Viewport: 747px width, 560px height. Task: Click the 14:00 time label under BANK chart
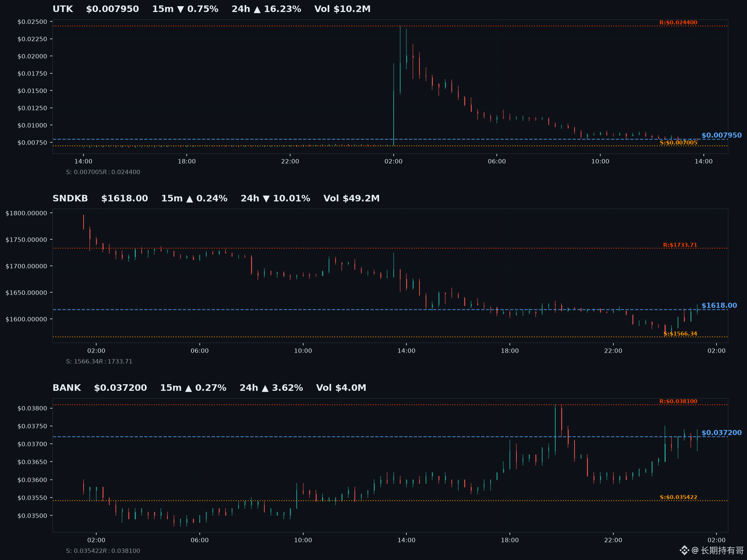tap(406, 540)
